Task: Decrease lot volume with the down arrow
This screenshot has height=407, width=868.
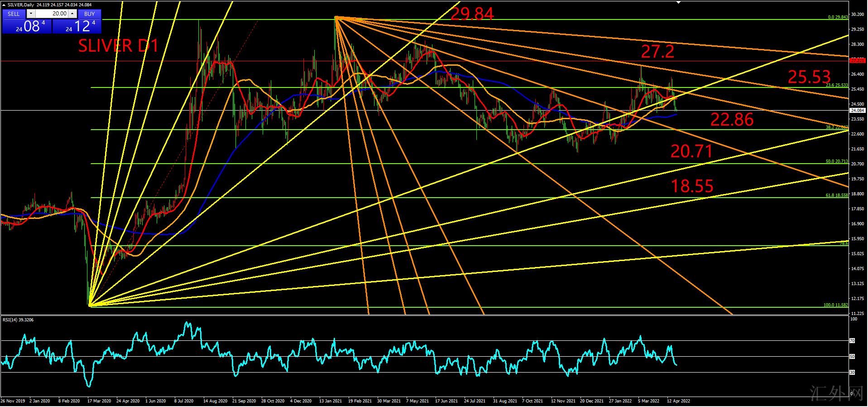Action: pyautogui.click(x=31, y=14)
